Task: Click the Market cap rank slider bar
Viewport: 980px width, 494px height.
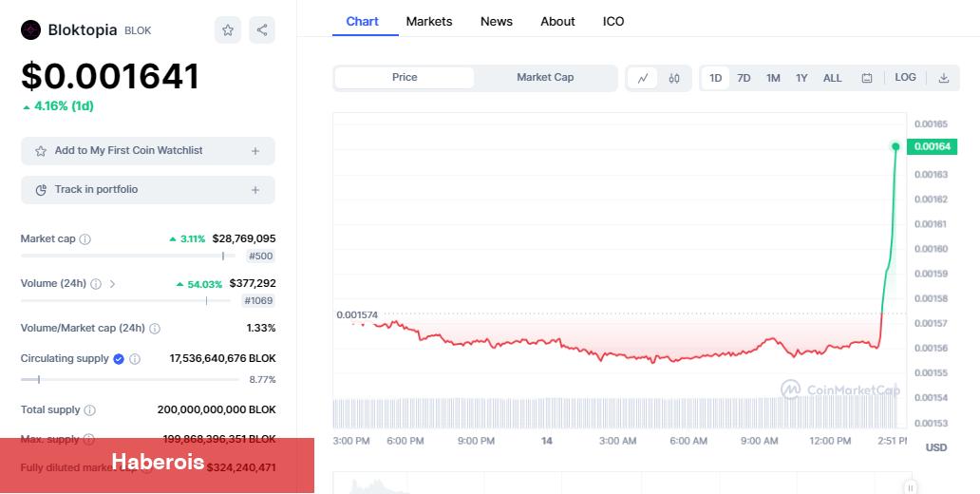Action: pos(128,256)
